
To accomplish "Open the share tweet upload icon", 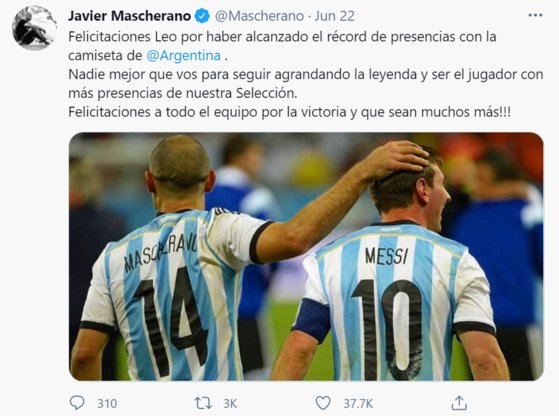I will point(459,403).
